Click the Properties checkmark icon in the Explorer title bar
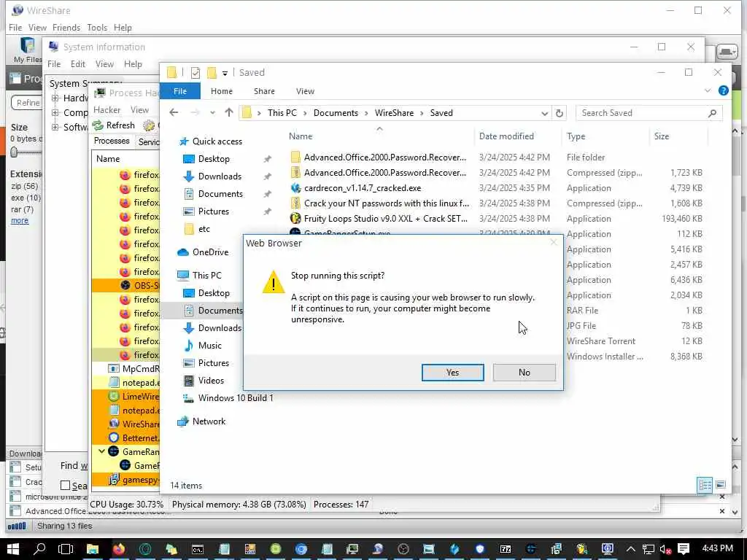Image resolution: width=747 pixels, height=560 pixels. point(196,72)
